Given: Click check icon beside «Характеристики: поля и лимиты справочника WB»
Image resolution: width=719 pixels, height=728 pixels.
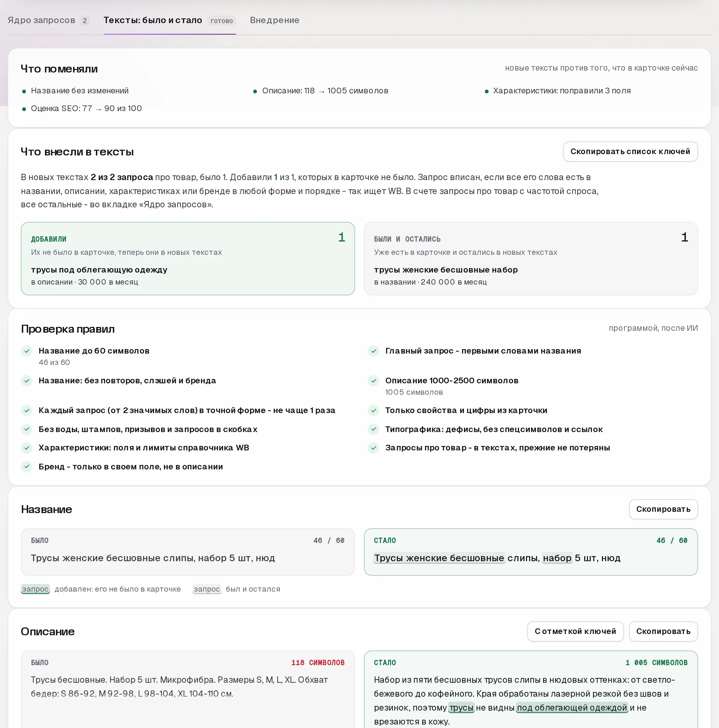Looking at the screenshot, I should [x=27, y=448].
